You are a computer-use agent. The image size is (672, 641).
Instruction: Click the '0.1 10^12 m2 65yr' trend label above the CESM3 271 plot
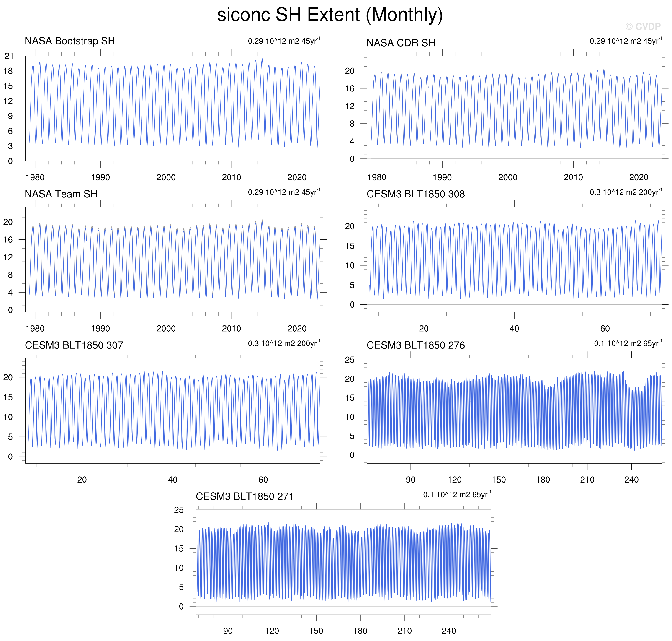click(457, 494)
